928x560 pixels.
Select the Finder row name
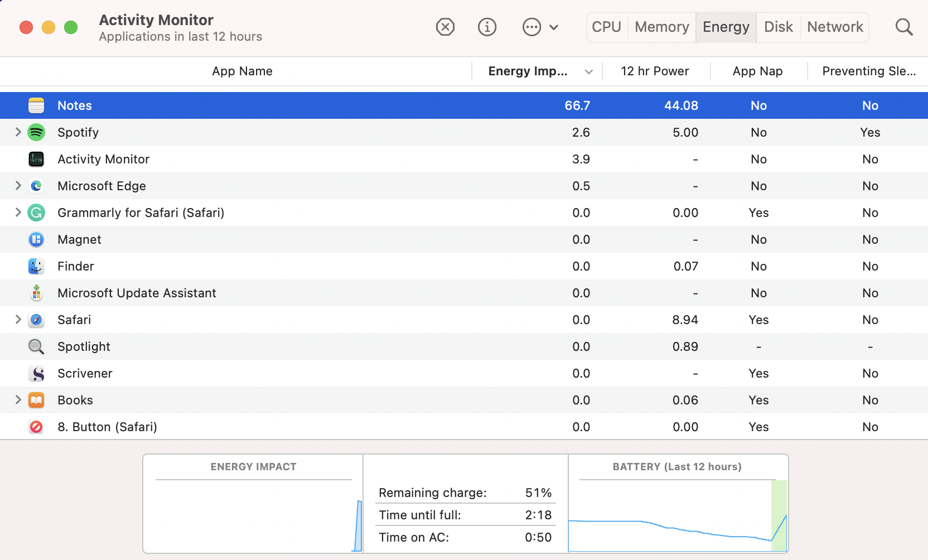76,266
